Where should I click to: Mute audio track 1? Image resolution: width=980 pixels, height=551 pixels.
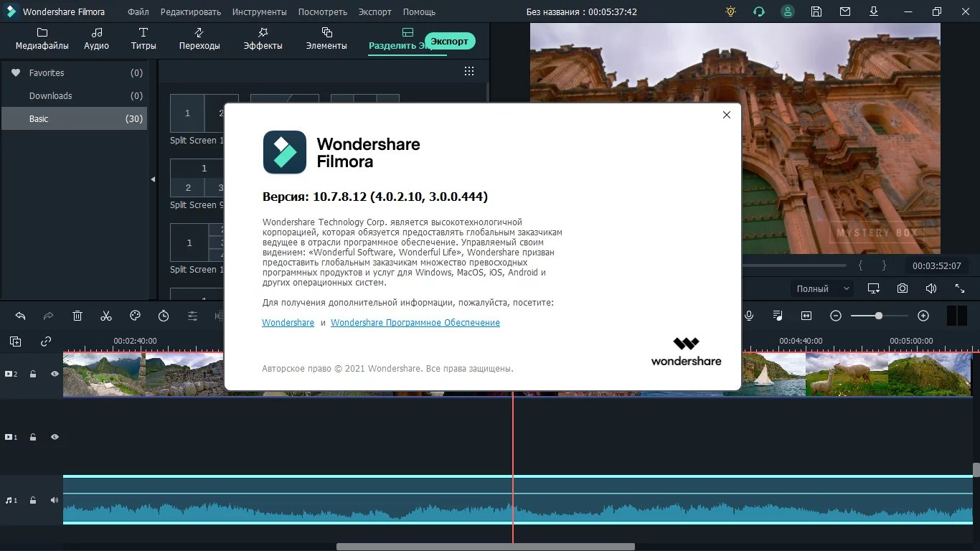coord(55,500)
